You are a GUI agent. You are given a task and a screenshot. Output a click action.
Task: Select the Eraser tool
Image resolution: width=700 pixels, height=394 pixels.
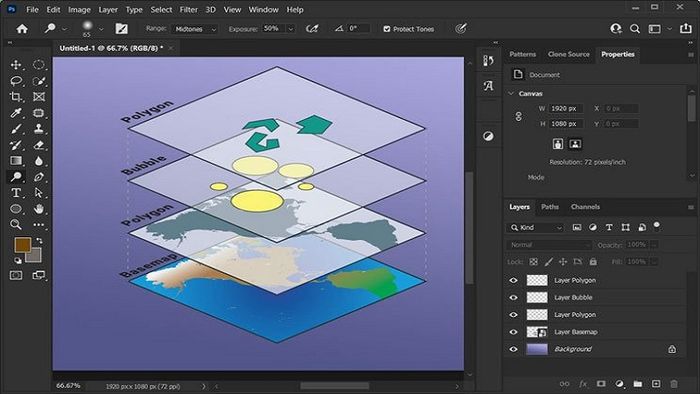[x=39, y=145]
